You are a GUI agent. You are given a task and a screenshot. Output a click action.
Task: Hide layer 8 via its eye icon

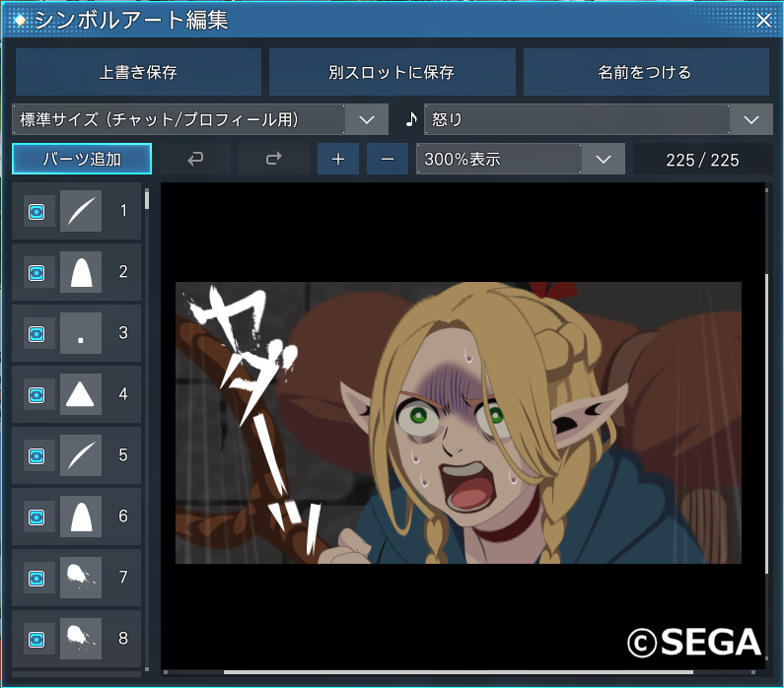pyautogui.click(x=36, y=640)
